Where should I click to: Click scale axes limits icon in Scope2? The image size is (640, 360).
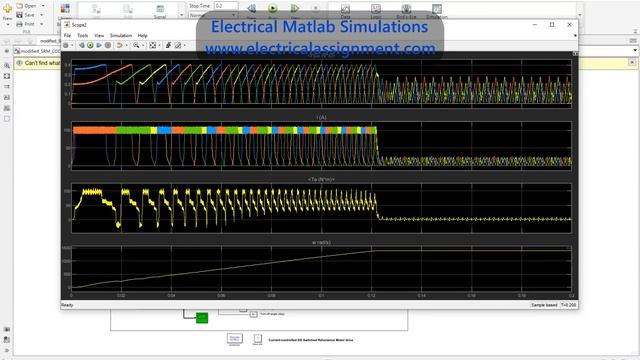(x=152, y=45)
